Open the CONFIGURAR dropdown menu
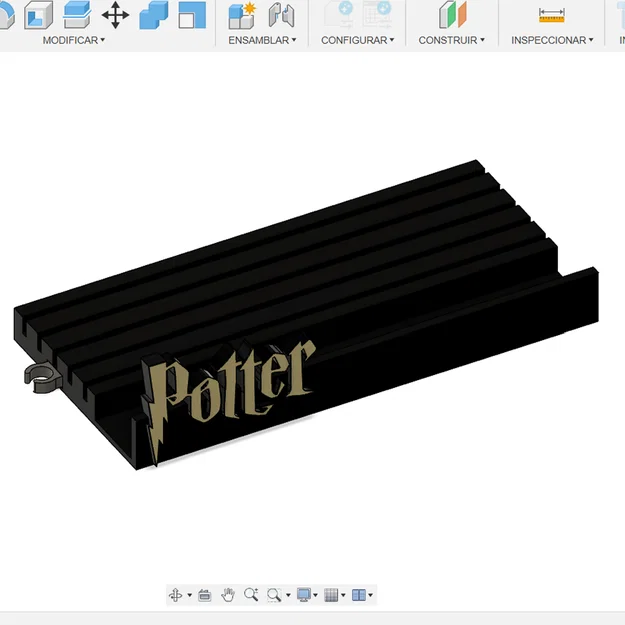Viewport: 625px width, 625px height. coord(358,40)
